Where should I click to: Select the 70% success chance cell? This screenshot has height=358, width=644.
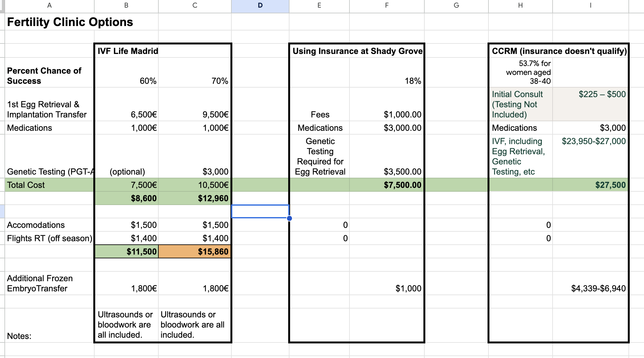(x=195, y=81)
